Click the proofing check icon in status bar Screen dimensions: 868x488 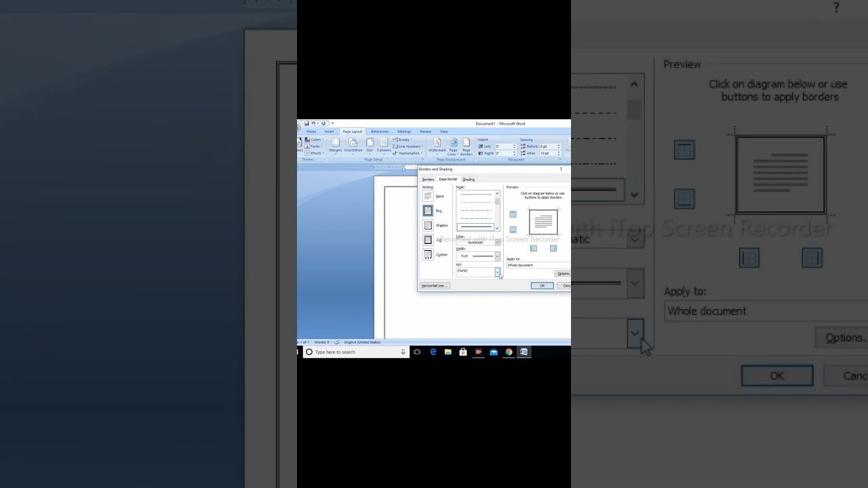(x=336, y=342)
